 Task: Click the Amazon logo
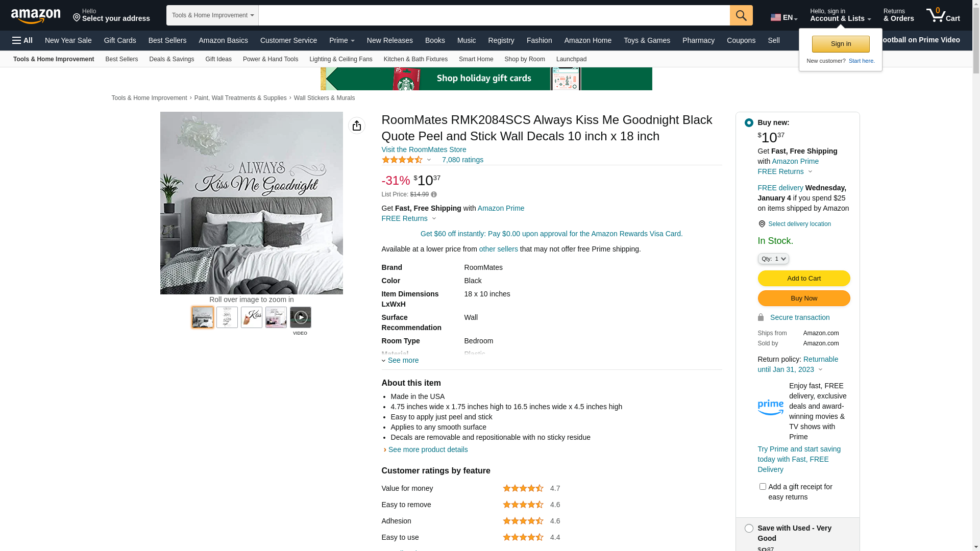pyautogui.click(x=36, y=16)
